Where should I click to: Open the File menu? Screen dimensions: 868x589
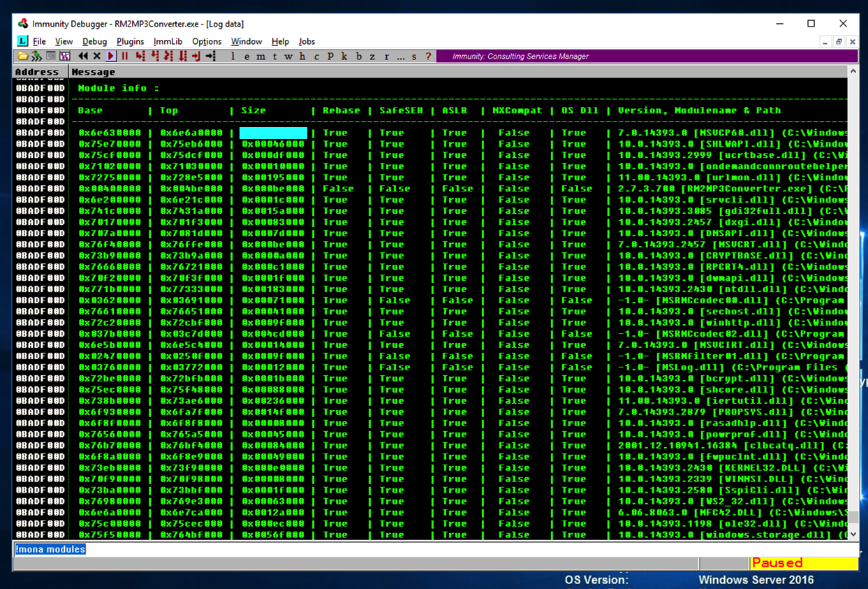coord(39,41)
